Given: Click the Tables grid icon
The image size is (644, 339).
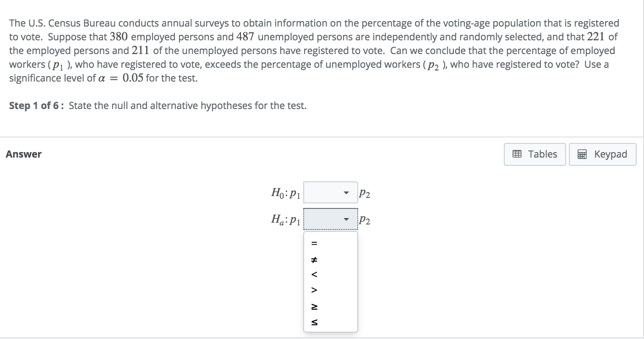Looking at the screenshot, I should coord(517,154).
